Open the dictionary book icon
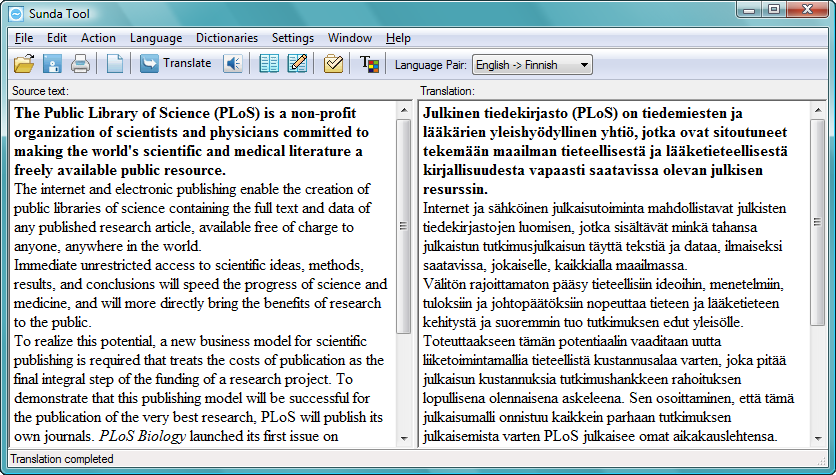Viewport: 836px width, 475px height. 269,64
